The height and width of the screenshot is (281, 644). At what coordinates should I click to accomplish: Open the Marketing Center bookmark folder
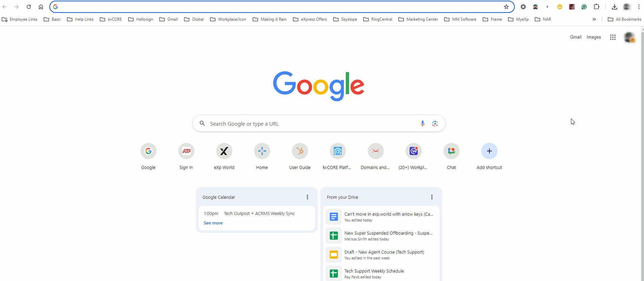click(x=418, y=19)
